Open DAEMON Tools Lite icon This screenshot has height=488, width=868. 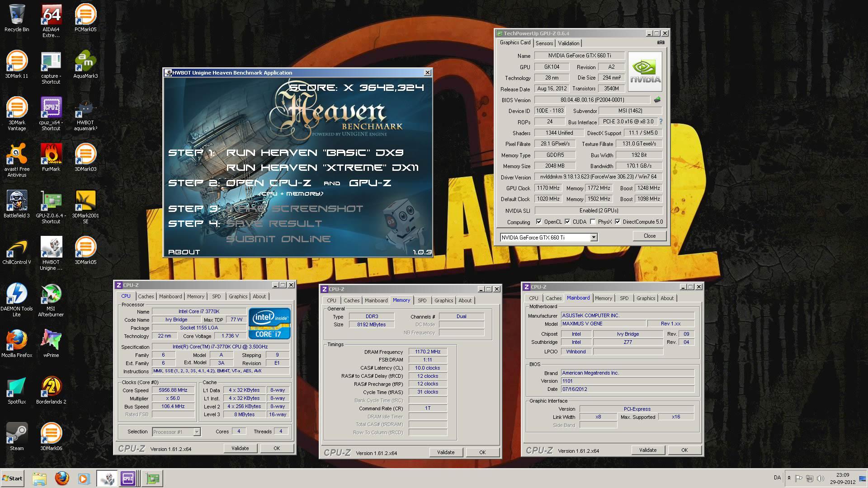17,300
